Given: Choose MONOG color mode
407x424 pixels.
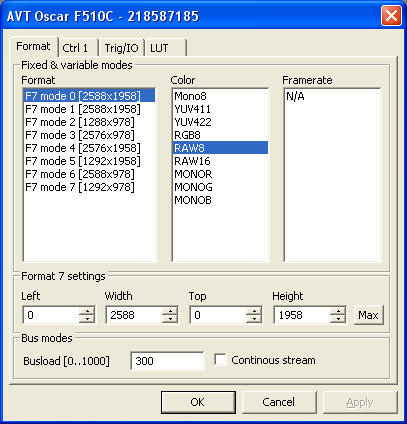Looking at the screenshot, I should (x=220, y=187).
